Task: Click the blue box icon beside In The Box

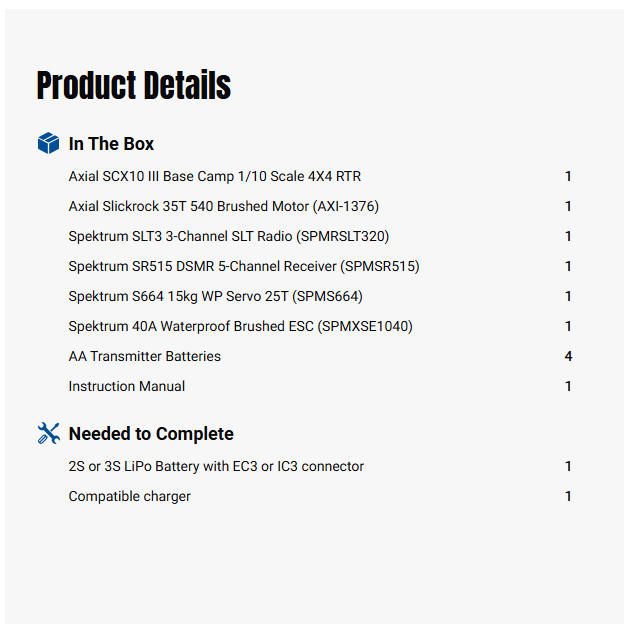Action: coord(48,144)
